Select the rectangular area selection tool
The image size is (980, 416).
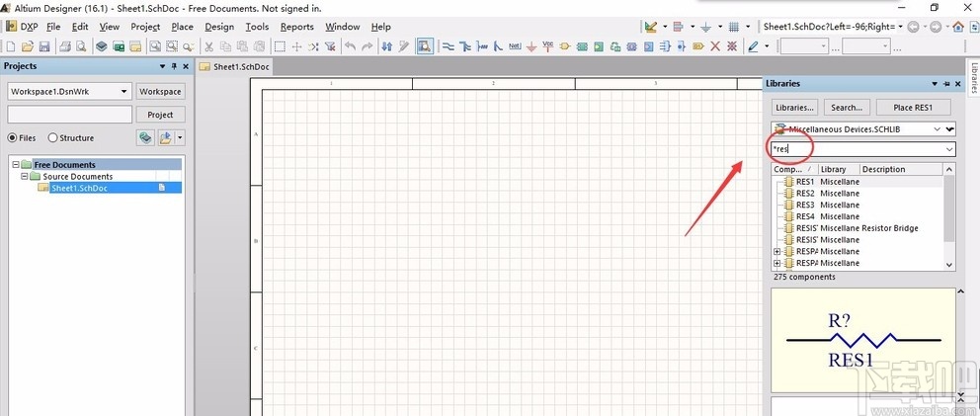(x=281, y=46)
